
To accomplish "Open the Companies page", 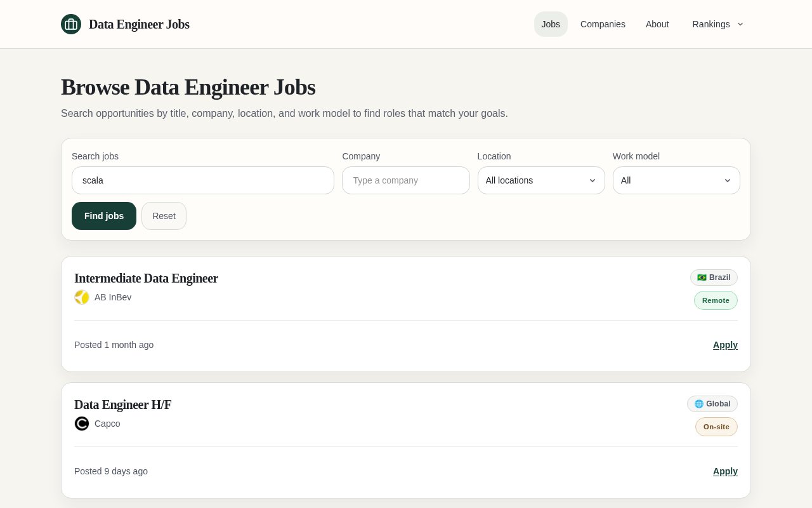I will coord(603,24).
